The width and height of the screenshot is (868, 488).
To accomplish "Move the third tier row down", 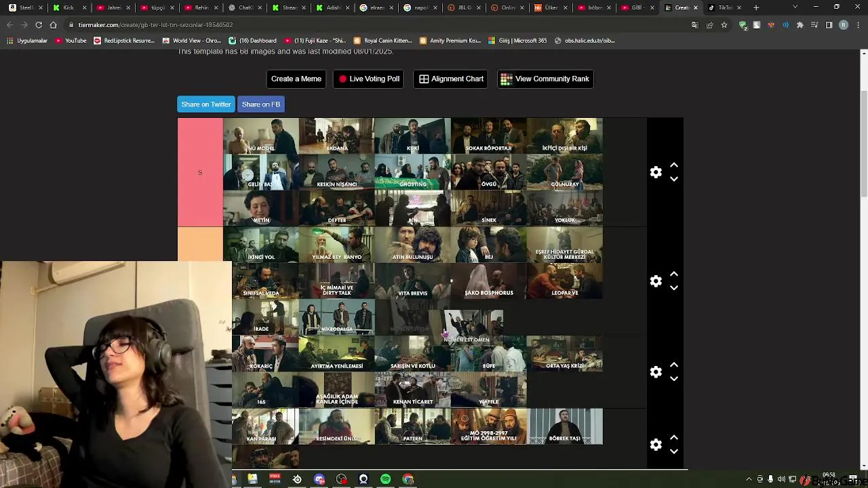I will coord(674,379).
